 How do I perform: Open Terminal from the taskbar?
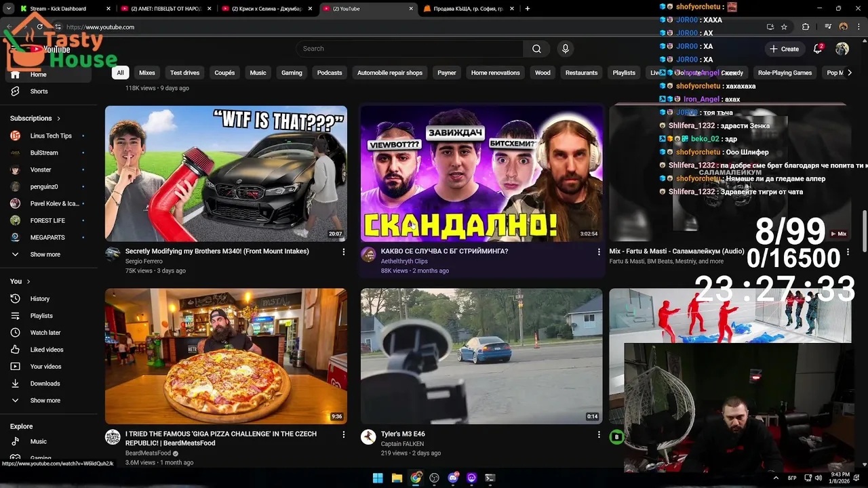click(490, 478)
